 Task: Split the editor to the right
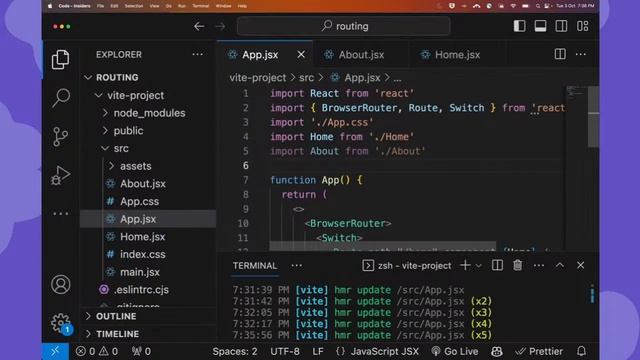click(560, 54)
